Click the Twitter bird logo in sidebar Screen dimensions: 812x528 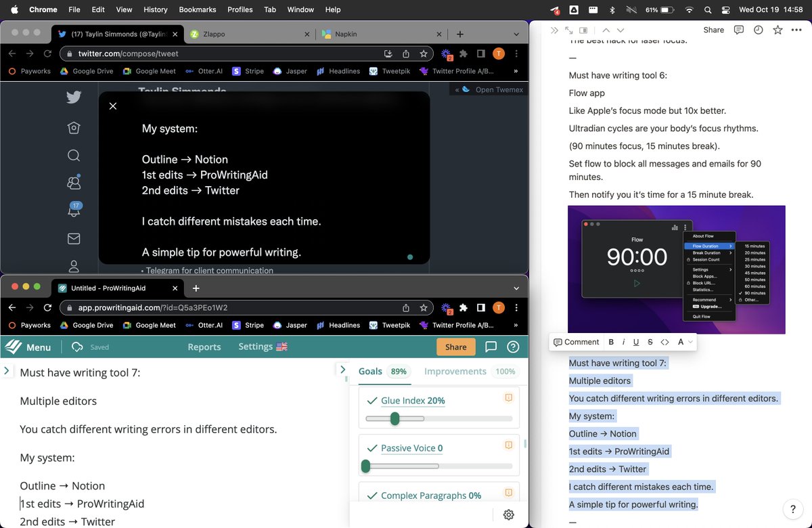[74, 97]
